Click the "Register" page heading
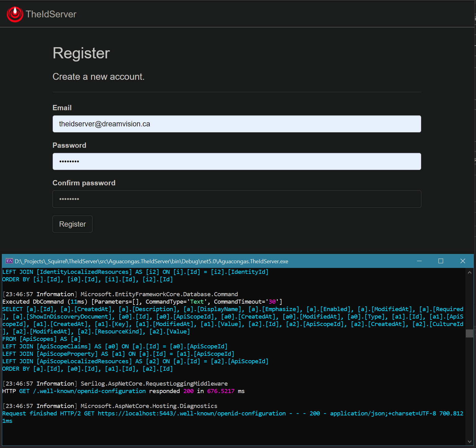The width and height of the screenshot is (476, 448). pos(81,53)
